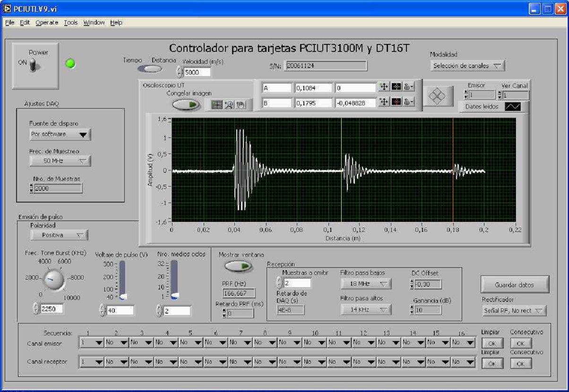Click the DC Offset stepper arrows
The width and height of the screenshot is (569, 392).
click(x=412, y=284)
